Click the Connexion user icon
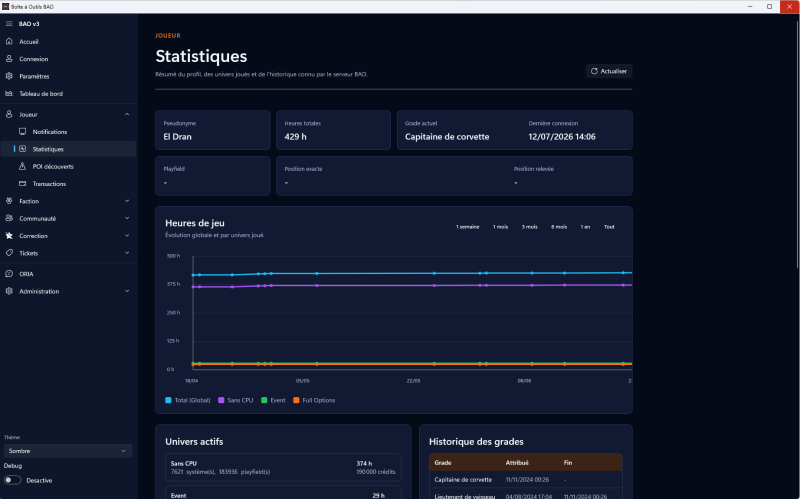This screenshot has height=499, width=800. [x=9, y=59]
